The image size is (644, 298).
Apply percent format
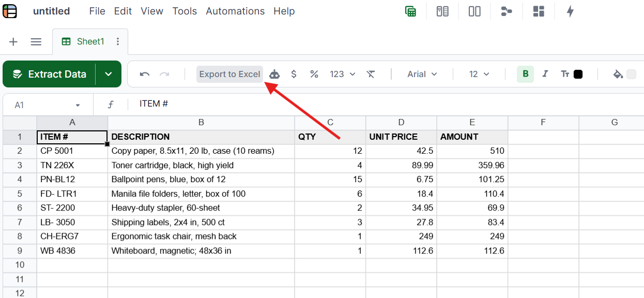pyautogui.click(x=314, y=74)
